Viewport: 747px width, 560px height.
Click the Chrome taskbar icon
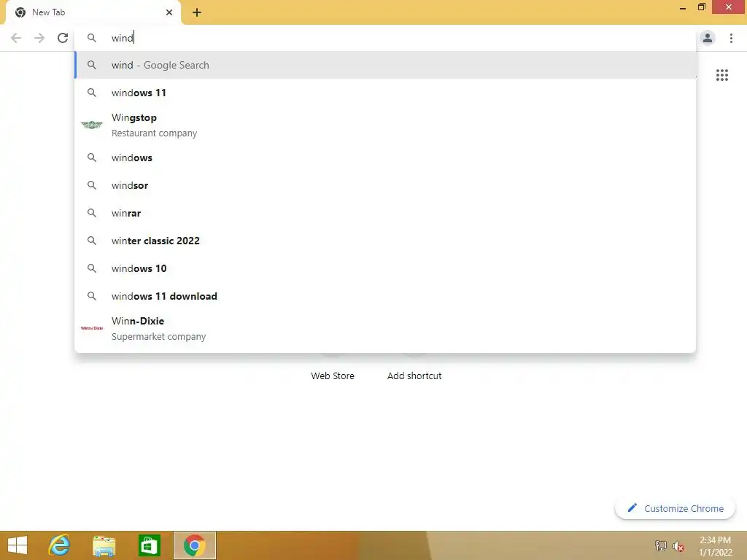pyautogui.click(x=194, y=545)
